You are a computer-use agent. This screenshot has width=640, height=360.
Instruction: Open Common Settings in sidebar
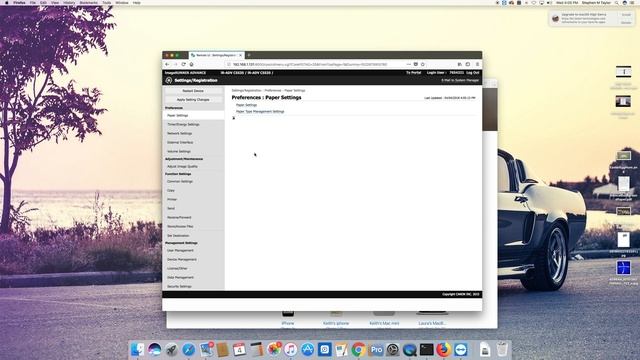coord(180,182)
